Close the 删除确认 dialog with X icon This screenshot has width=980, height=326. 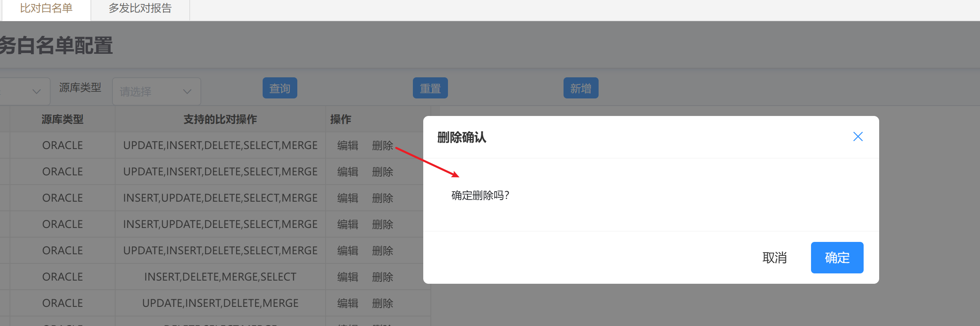click(858, 137)
